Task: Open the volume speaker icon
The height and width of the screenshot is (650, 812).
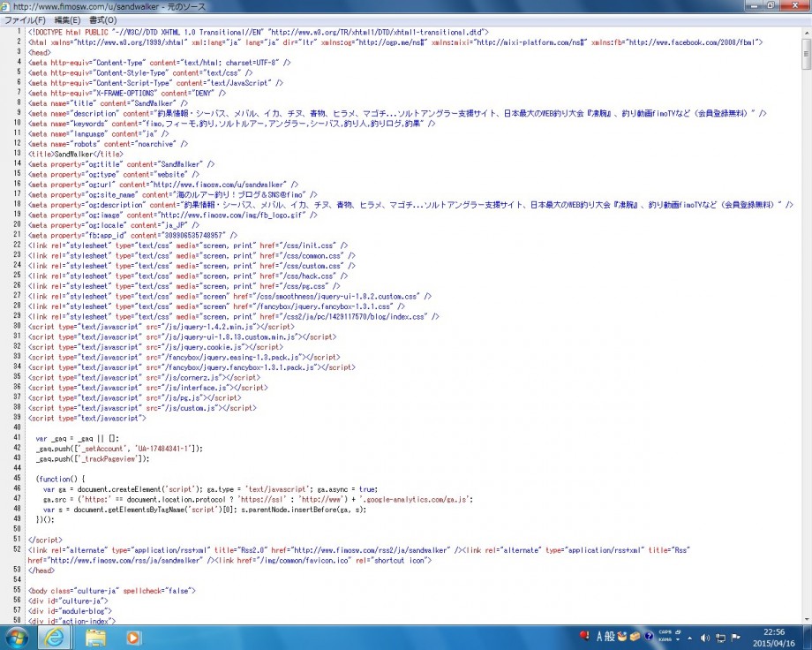Action: point(705,638)
